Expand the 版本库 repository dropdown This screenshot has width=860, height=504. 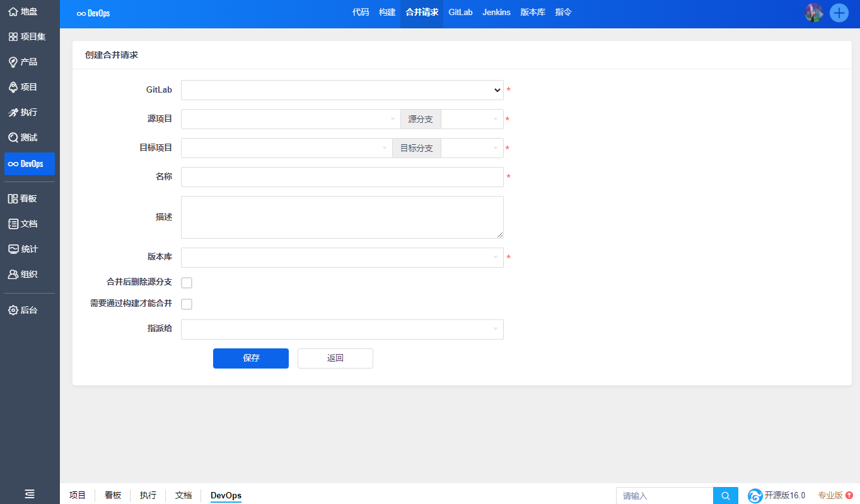[x=342, y=258]
